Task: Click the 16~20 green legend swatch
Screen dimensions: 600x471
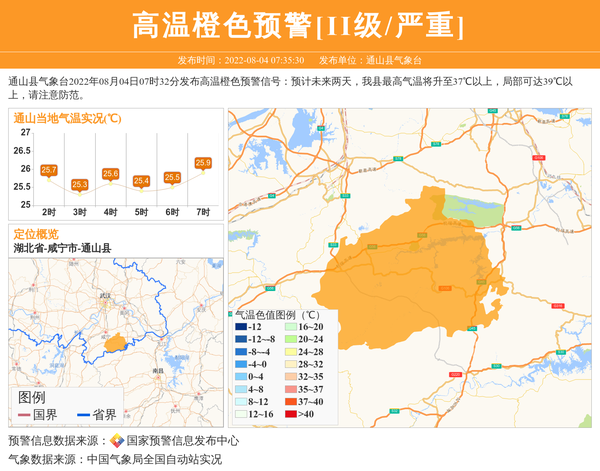Action: click(x=290, y=327)
